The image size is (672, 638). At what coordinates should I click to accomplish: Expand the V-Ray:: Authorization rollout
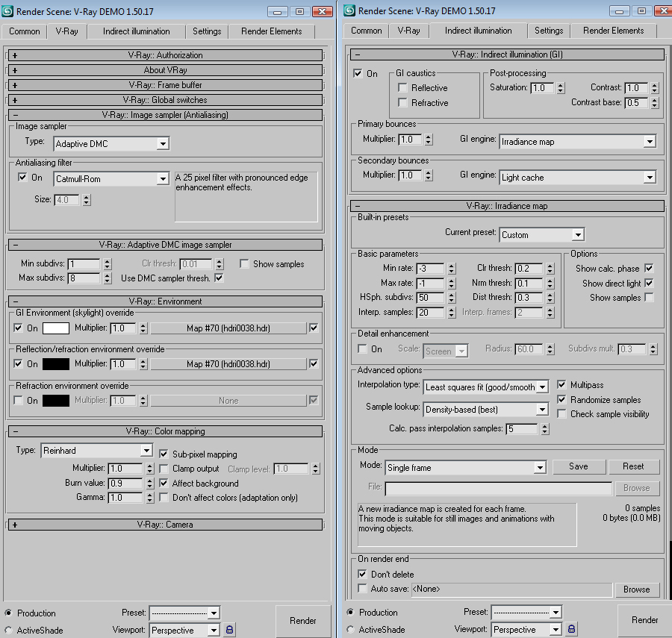coord(166,55)
